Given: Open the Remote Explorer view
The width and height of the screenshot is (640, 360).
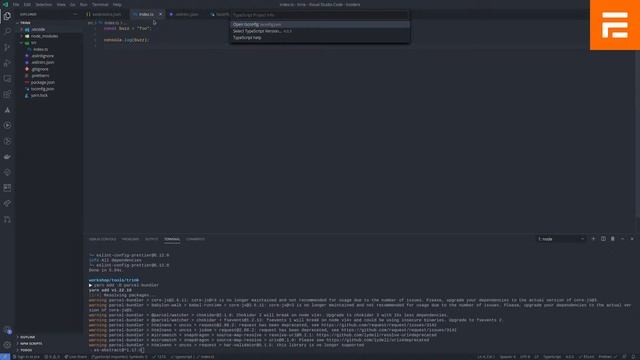Looking at the screenshot, I should pos(7,78).
